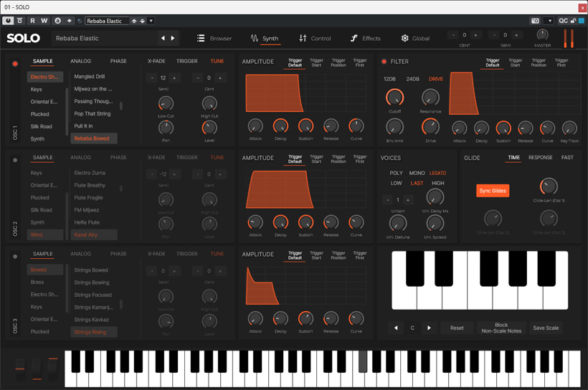This screenshot has width=588, height=390.
Task: Toggle the plugin bypass power button
Action: tap(8, 21)
